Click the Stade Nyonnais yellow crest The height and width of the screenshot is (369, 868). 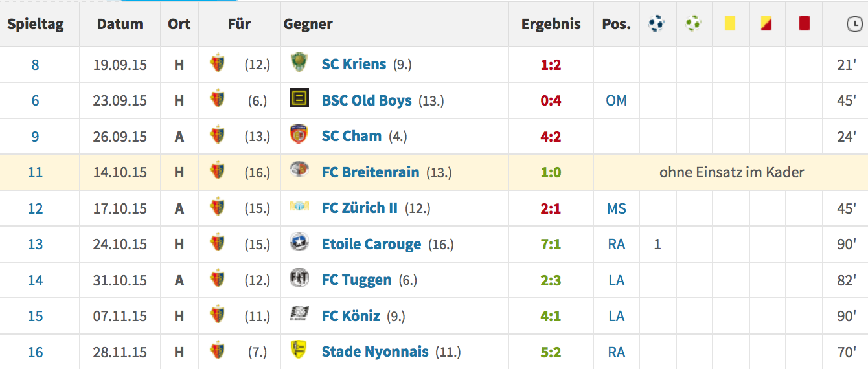pyautogui.click(x=298, y=350)
